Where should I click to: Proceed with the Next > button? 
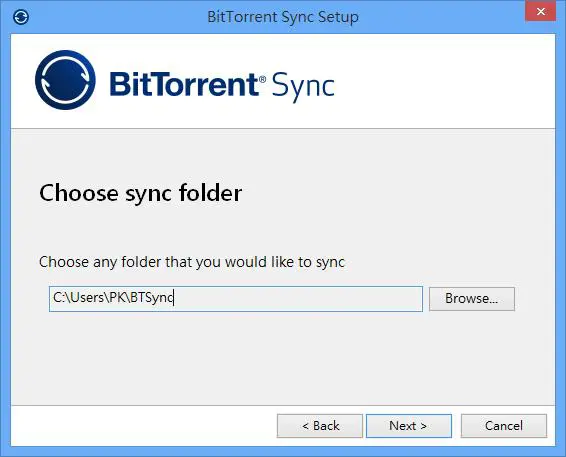pyautogui.click(x=409, y=426)
